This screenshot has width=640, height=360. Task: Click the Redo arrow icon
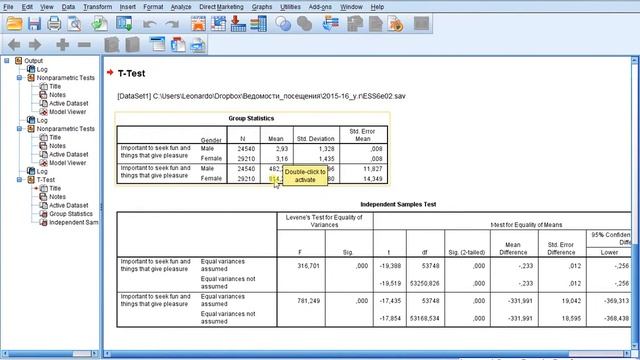click(x=172, y=24)
